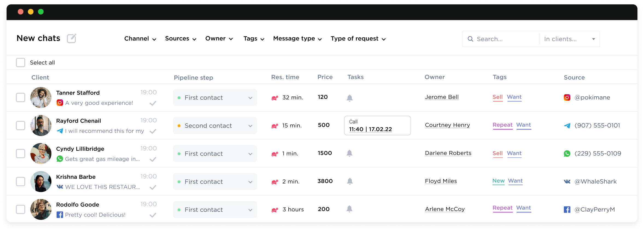Click source handle @ClayPerryM
The image size is (644, 231).
(x=595, y=209)
